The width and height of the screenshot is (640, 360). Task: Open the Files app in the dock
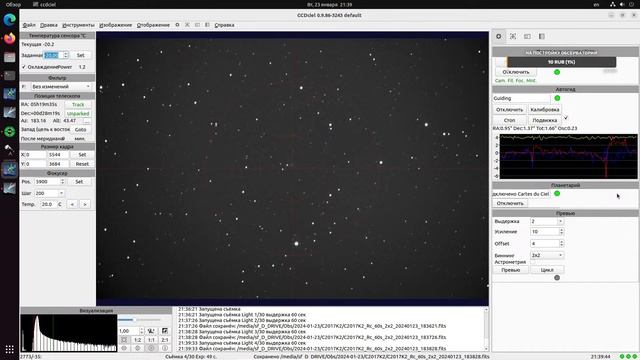9,57
